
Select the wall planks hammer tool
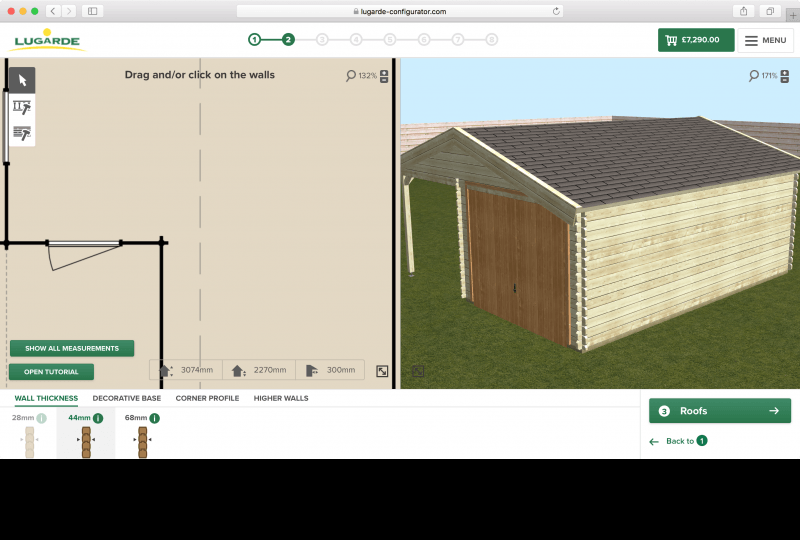22,133
